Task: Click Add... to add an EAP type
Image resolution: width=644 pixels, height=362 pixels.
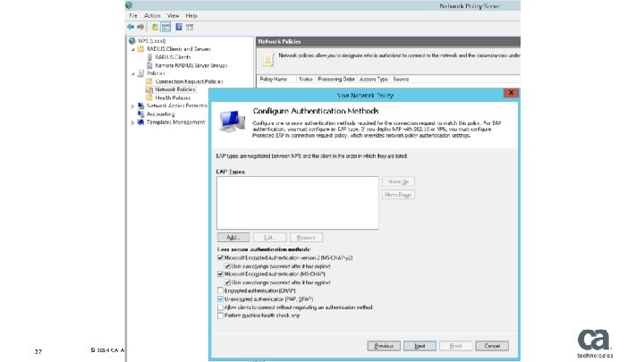Action: coord(233,237)
